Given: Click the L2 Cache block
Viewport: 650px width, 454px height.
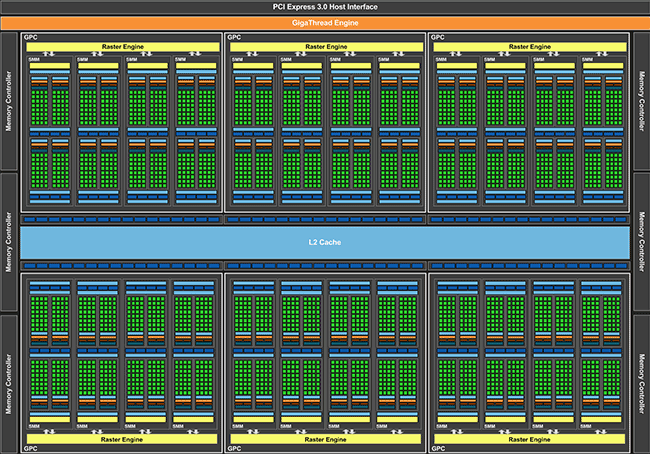Looking at the screenshot, I should point(325,242).
